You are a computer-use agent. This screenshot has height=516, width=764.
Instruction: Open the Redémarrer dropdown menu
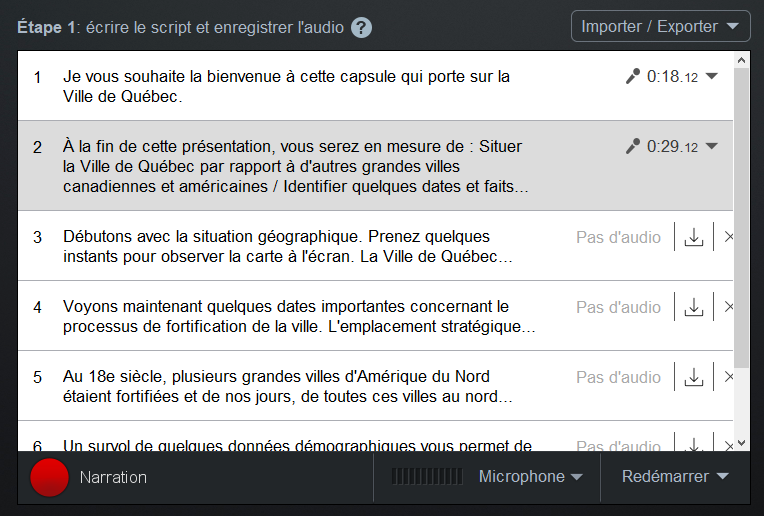pos(675,477)
